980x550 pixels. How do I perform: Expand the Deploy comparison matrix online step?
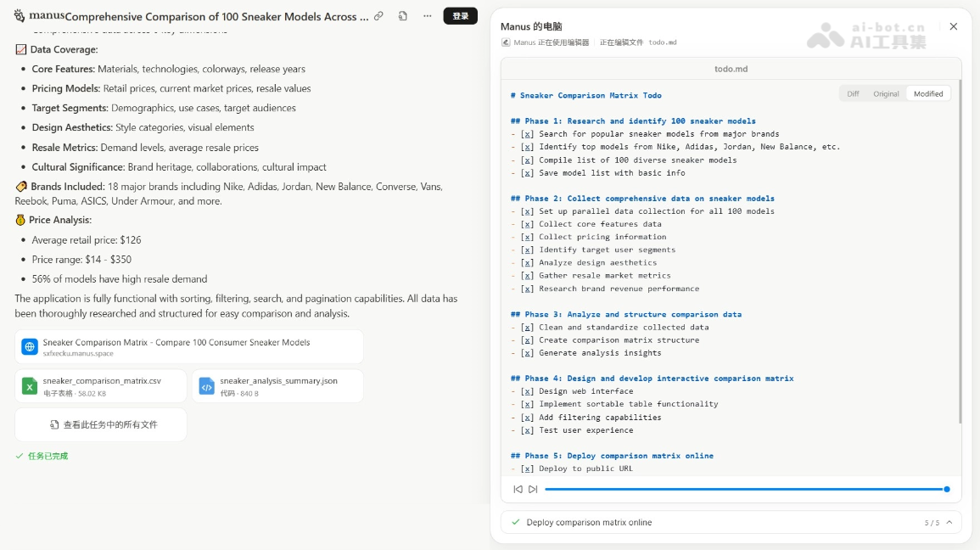[x=589, y=523]
